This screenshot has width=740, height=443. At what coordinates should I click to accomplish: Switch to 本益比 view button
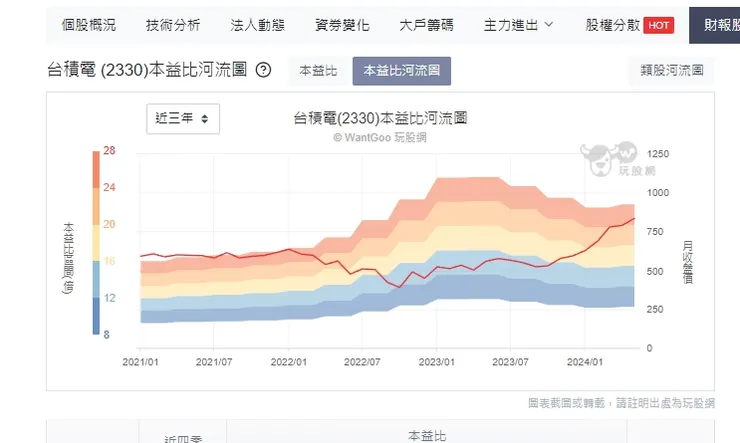coord(319,71)
